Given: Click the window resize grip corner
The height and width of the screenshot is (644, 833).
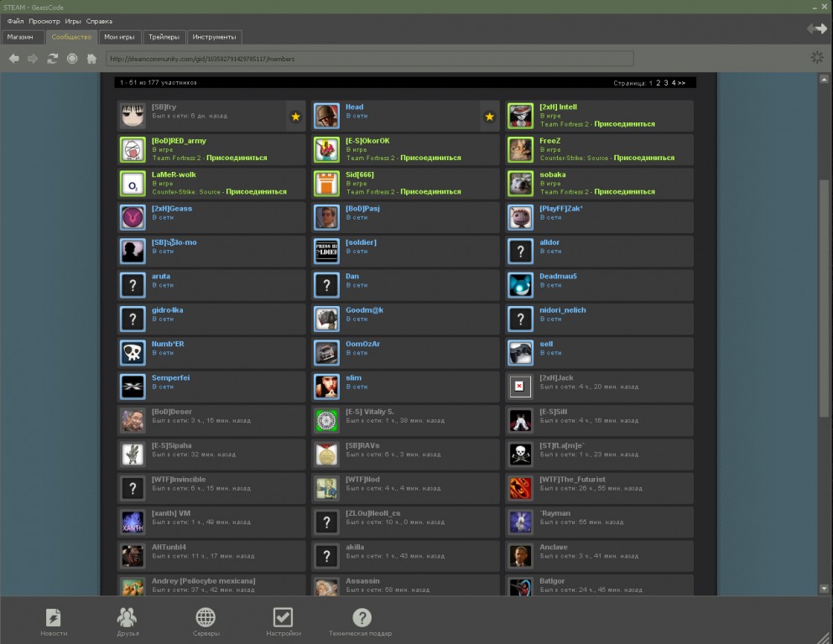Looking at the screenshot, I should (x=825, y=636).
